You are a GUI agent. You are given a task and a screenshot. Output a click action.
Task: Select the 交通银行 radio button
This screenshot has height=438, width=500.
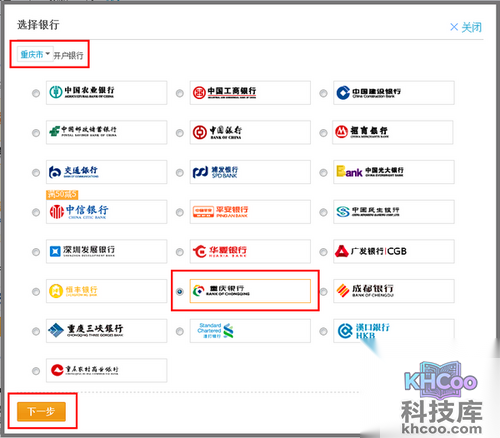(36, 172)
